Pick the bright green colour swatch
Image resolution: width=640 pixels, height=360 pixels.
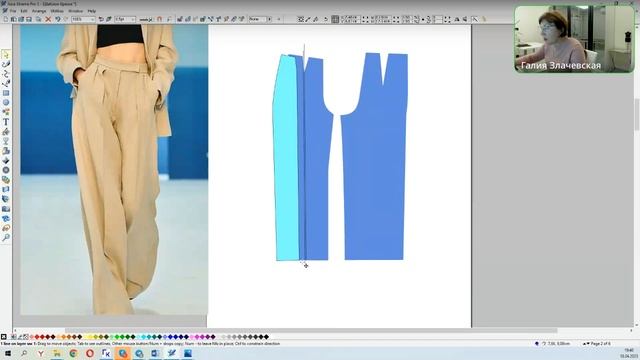[x=117, y=337]
